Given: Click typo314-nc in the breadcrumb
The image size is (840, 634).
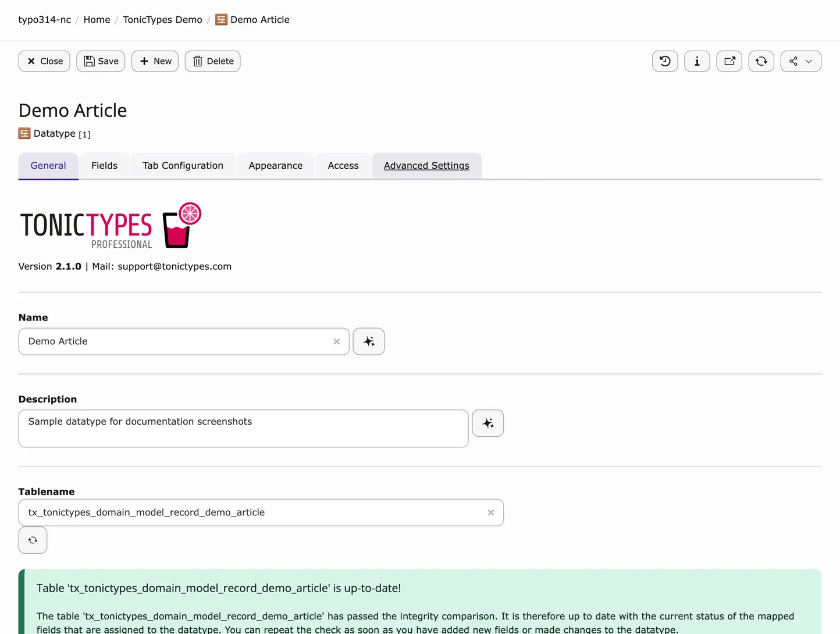Looking at the screenshot, I should click(45, 20).
